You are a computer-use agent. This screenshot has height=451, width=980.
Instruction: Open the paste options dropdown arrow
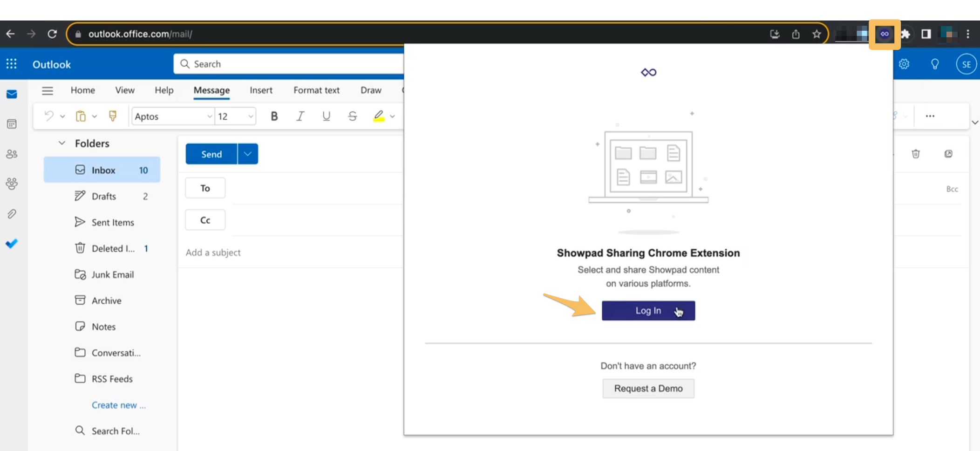[x=95, y=116]
